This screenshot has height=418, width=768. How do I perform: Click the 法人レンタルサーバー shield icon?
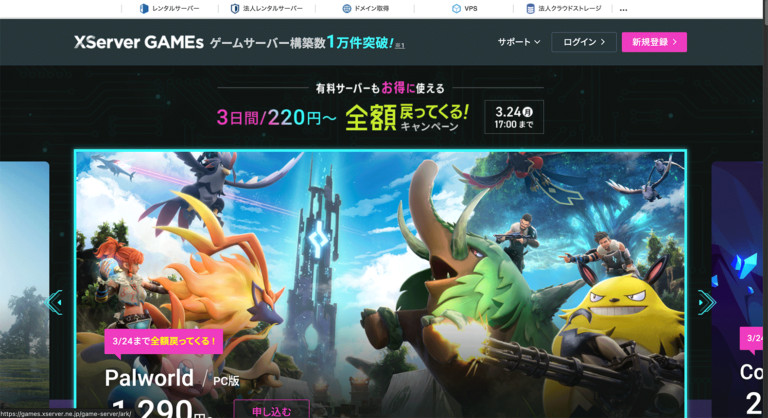[235, 8]
